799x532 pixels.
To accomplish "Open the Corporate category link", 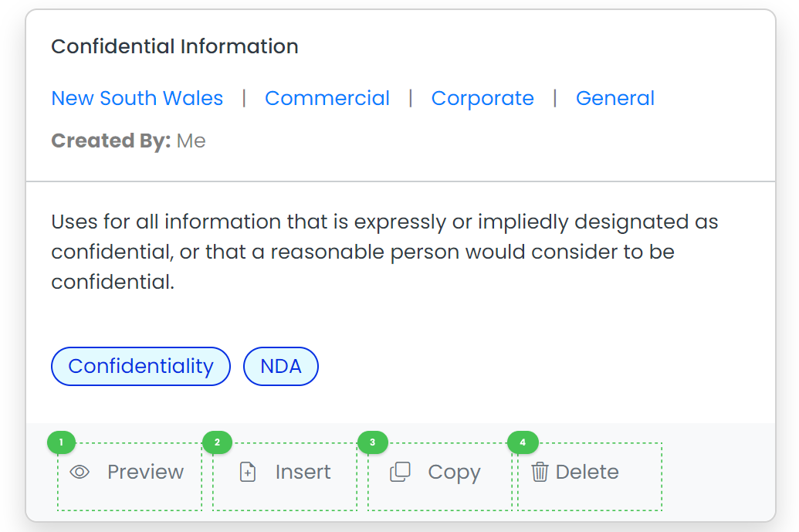I will (482, 98).
